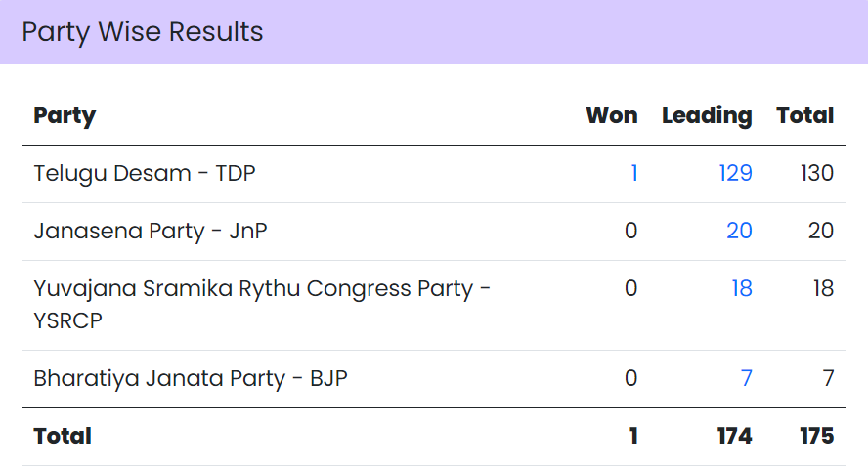The width and height of the screenshot is (868, 470).
Task: Click the Janasena Party - JnP name
Action: (151, 232)
